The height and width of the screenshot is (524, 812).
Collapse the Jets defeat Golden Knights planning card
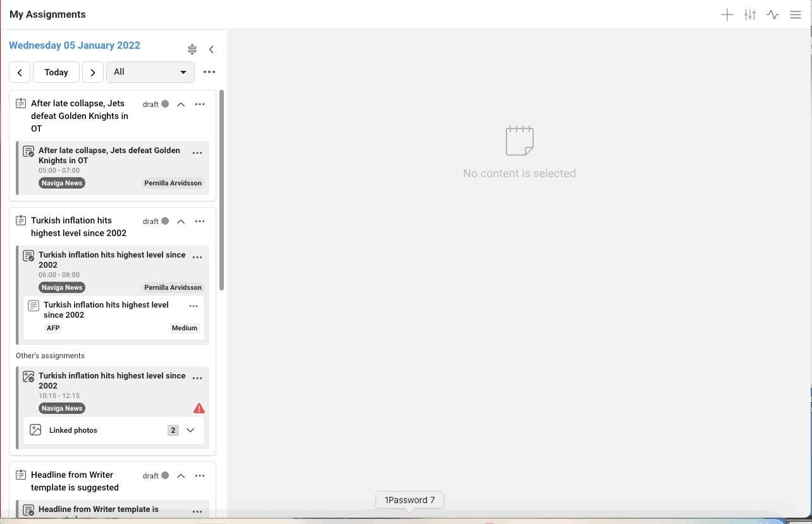coord(181,104)
